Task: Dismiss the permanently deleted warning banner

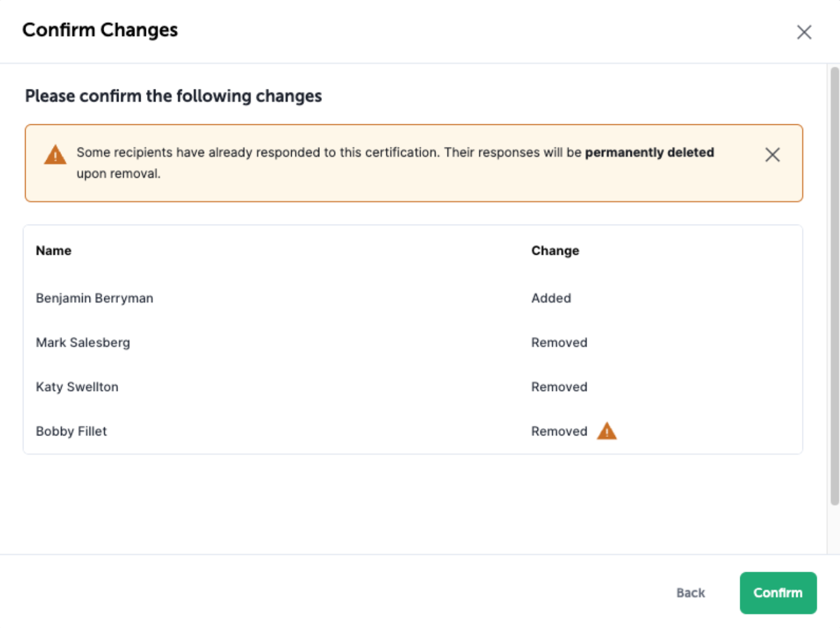Action: coord(772,155)
